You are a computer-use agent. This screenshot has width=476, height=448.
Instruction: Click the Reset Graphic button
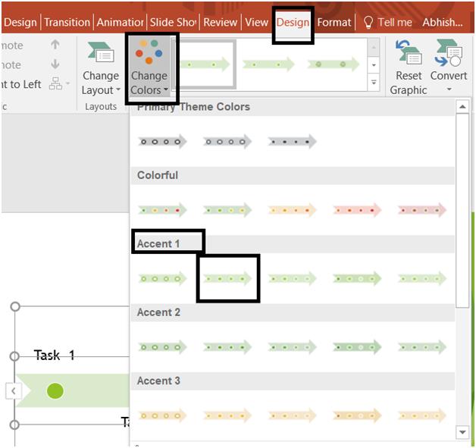(x=409, y=68)
